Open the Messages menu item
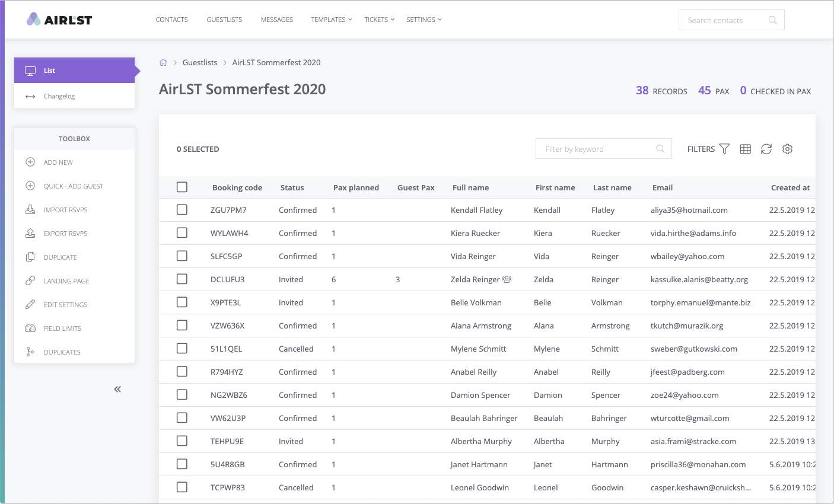Image resolution: width=834 pixels, height=504 pixels. click(277, 20)
